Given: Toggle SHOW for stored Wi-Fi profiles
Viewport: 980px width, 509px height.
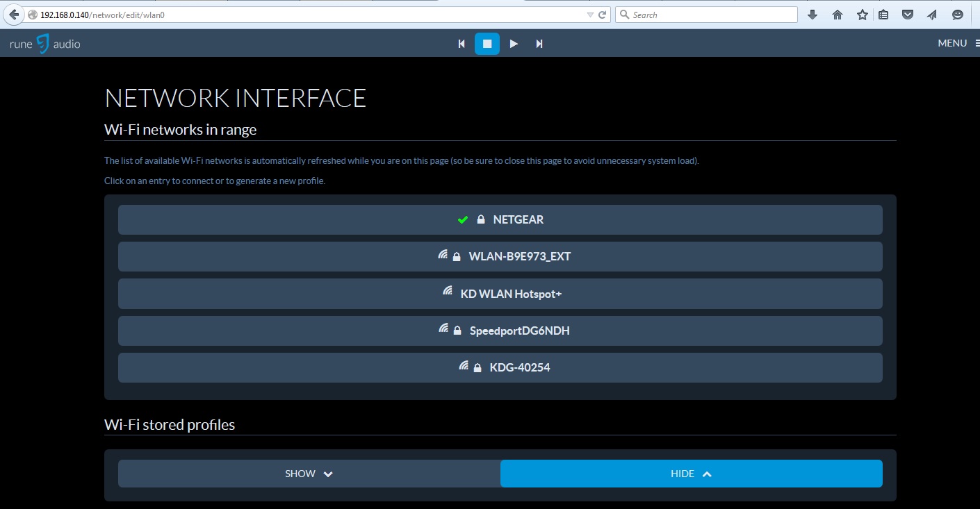Looking at the screenshot, I should click(x=309, y=474).
